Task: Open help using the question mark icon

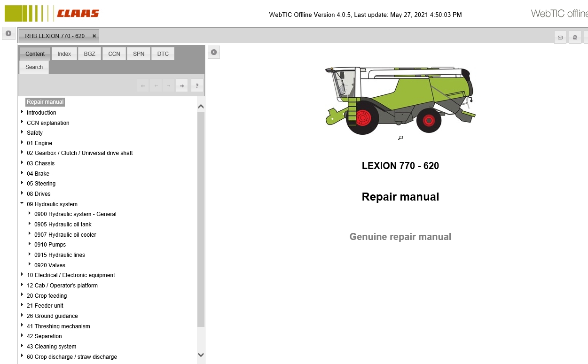Action: pos(196,85)
